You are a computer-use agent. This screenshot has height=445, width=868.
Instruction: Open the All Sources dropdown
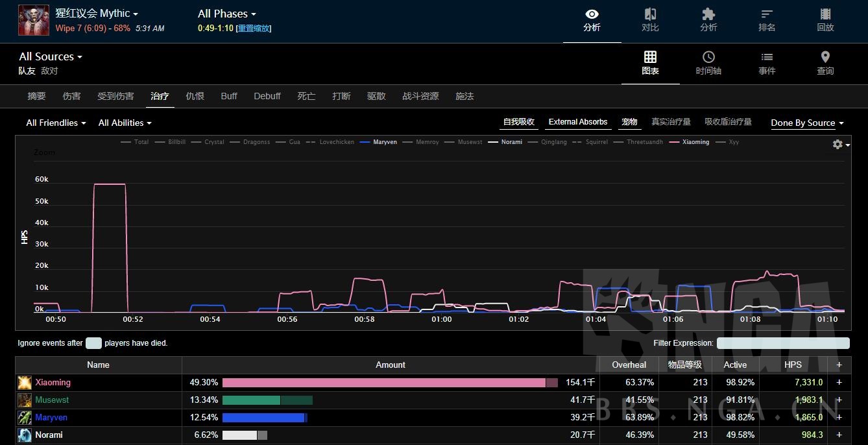point(51,56)
